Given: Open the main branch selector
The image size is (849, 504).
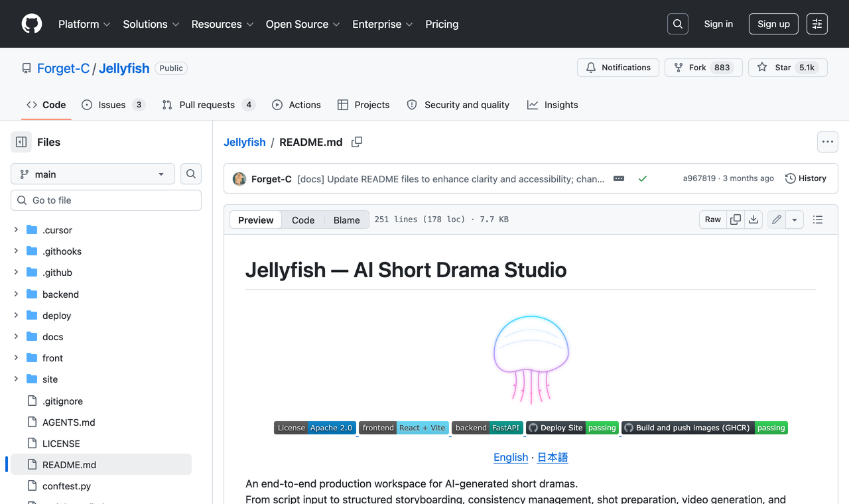Looking at the screenshot, I should pos(93,174).
